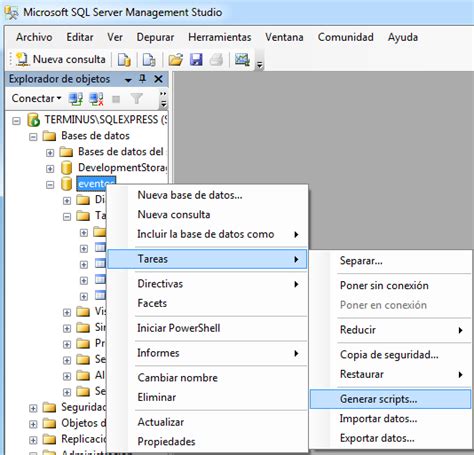474x455 pixels.
Task: Open the Ventana menu
Action: 284,37
